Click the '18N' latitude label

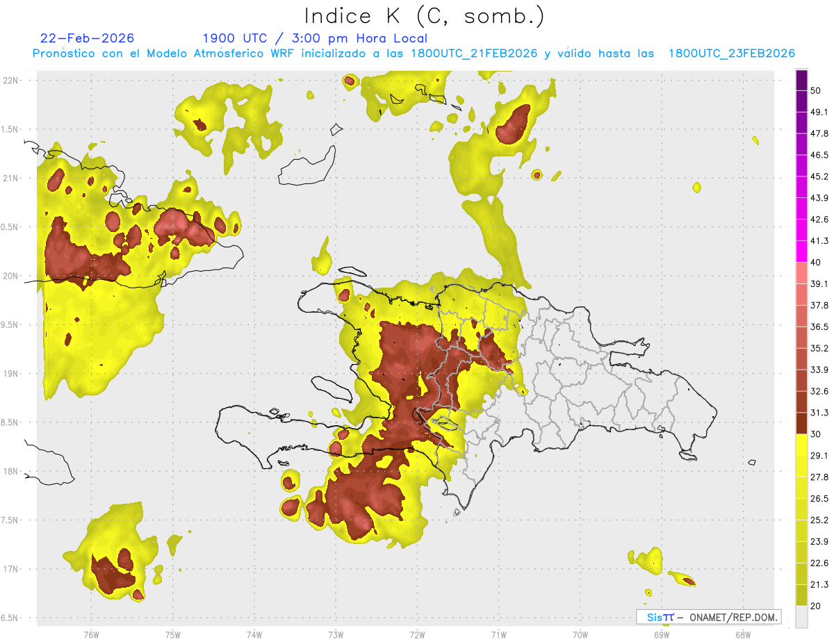pos(11,471)
